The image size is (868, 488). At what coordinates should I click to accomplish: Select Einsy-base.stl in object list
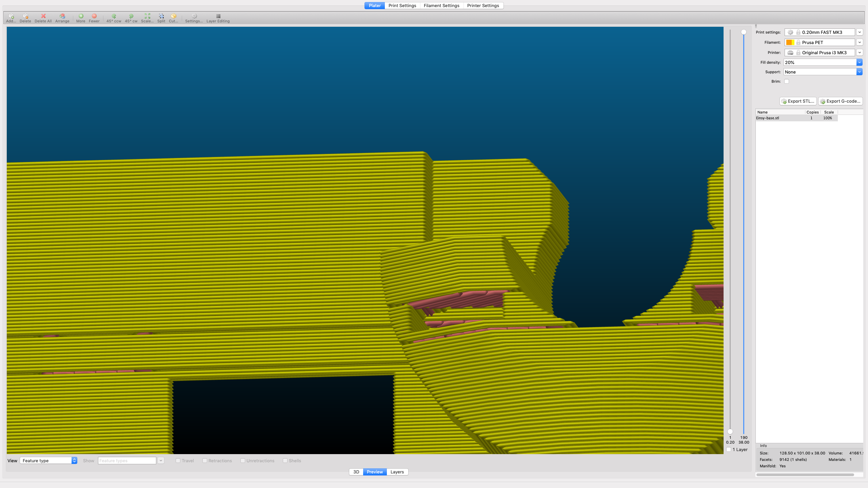796,118
